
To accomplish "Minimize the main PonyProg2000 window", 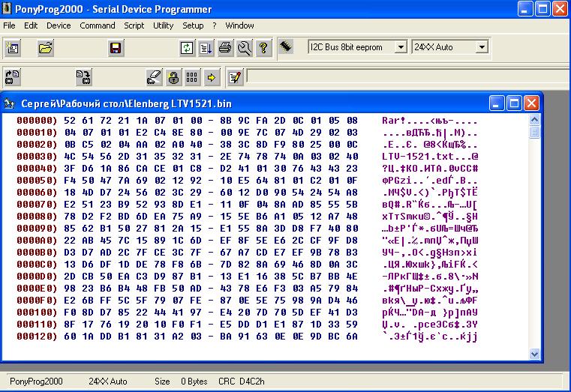I will [524, 9].
